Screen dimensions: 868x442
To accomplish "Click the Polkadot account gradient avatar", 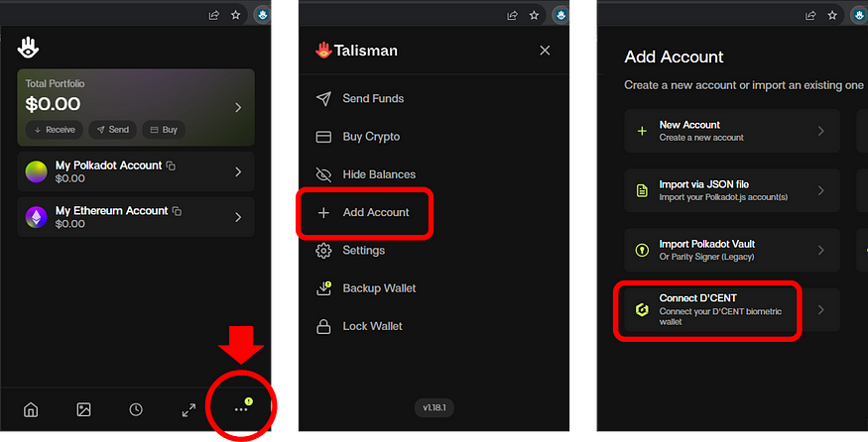I will [37, 172].
